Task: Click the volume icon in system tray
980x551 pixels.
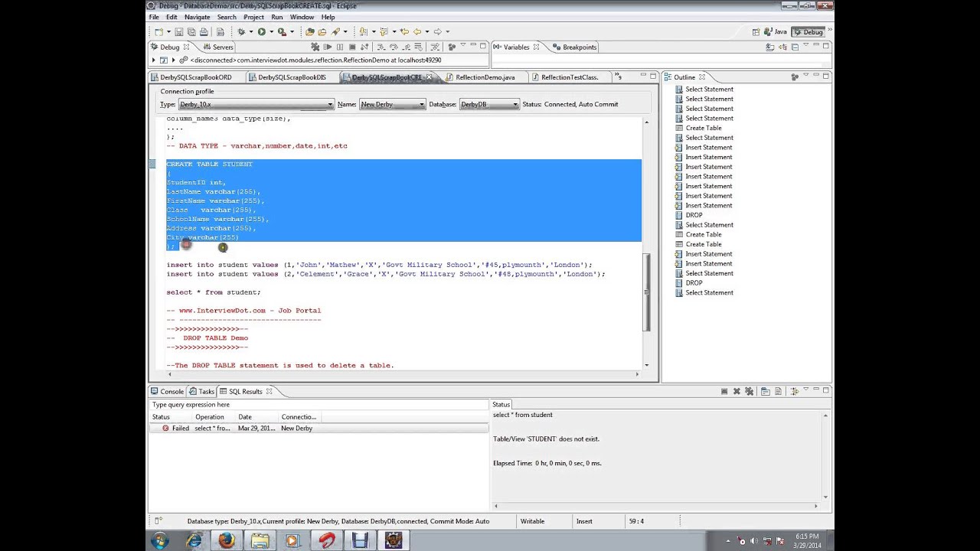Action: [x=755, y=541]
